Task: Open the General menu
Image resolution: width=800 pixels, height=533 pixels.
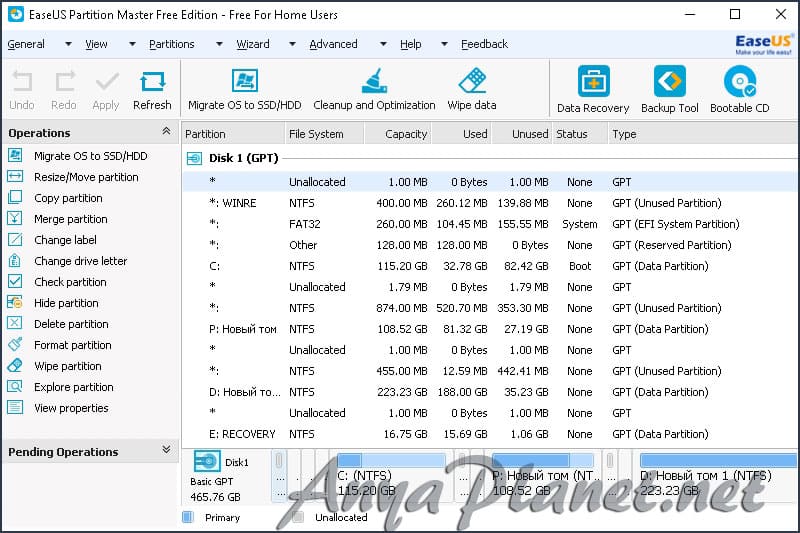Action: coord(26,44)
